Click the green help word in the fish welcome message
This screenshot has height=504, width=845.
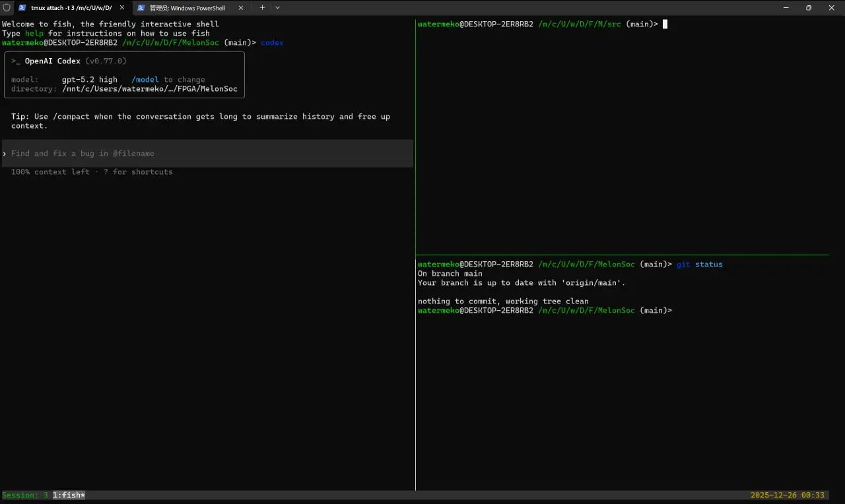point(34,34)
